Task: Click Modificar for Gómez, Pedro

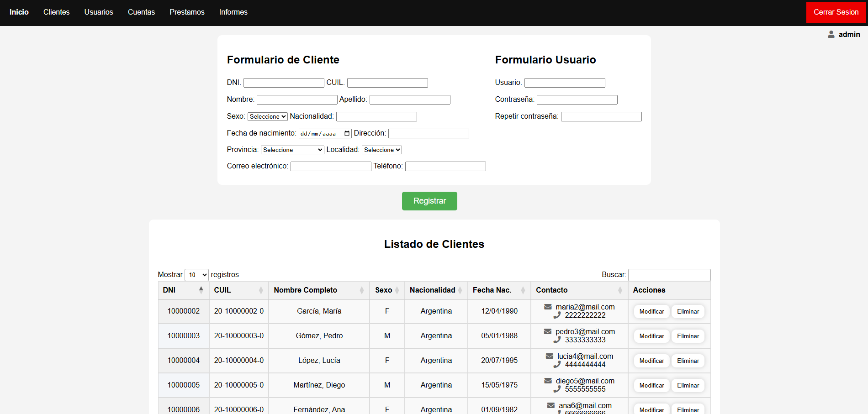Action: pos(651,336)
